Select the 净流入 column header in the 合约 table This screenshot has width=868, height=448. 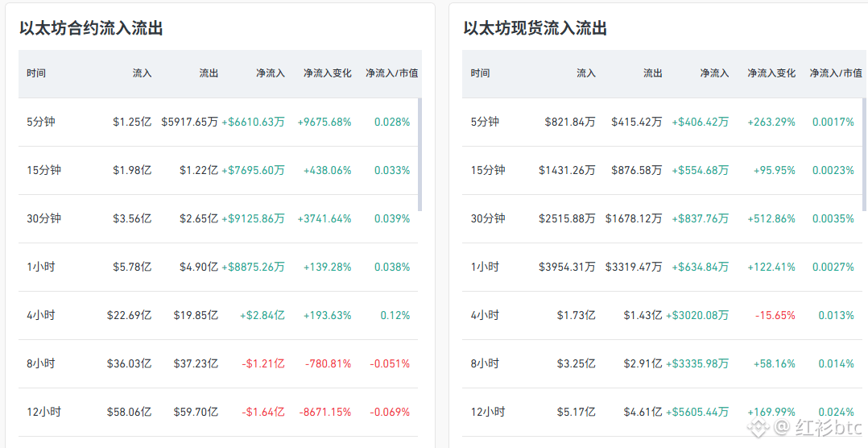[271, 73]
